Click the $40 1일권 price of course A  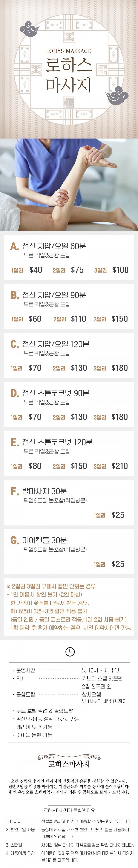point(36,270)
